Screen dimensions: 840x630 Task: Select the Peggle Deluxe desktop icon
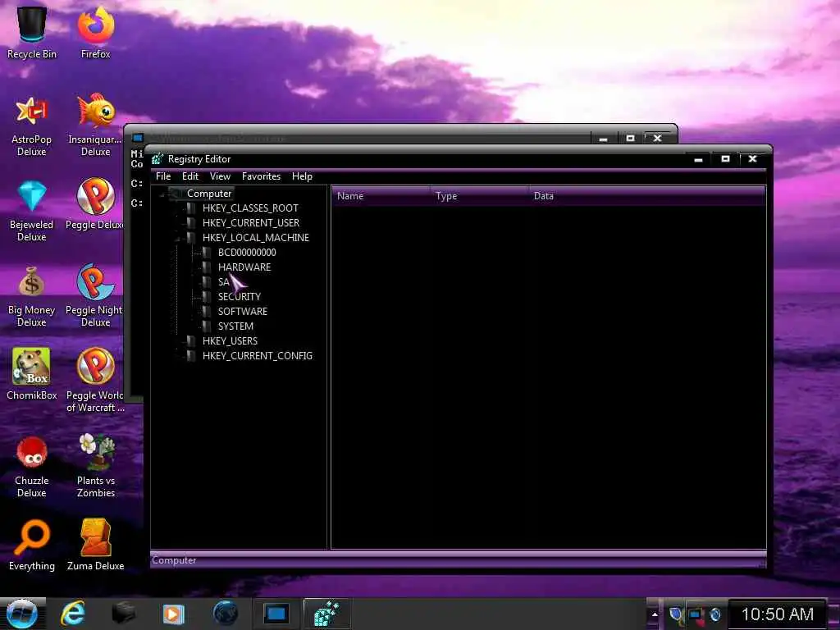pos(95,203)
